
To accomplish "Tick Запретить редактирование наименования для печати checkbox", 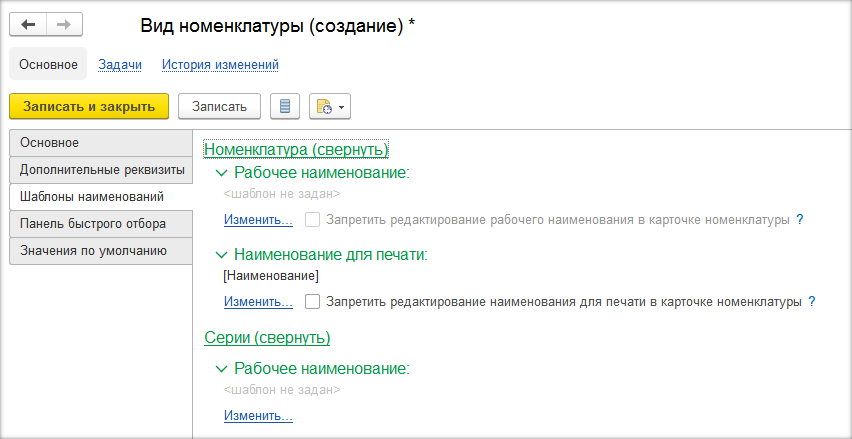I will point(313,301).
